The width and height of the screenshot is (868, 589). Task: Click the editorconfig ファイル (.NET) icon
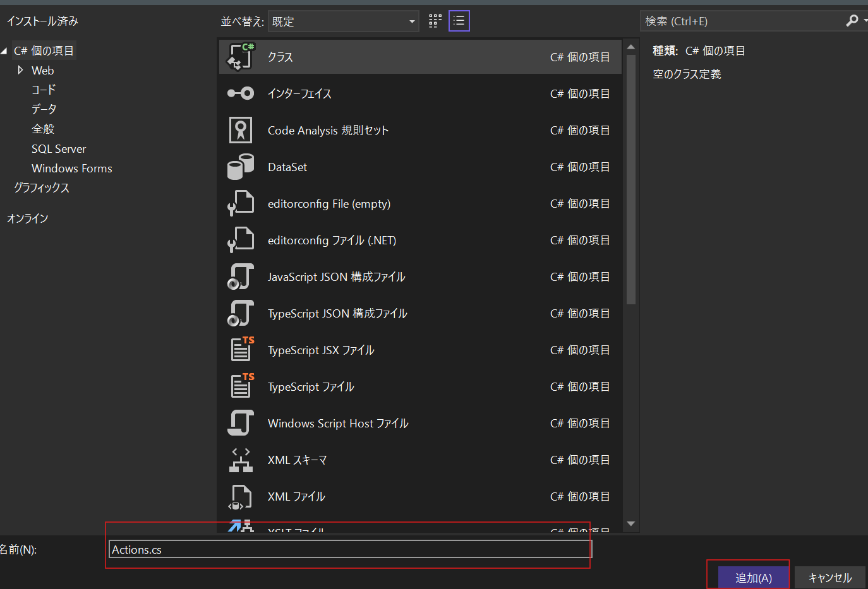(240, 240)
